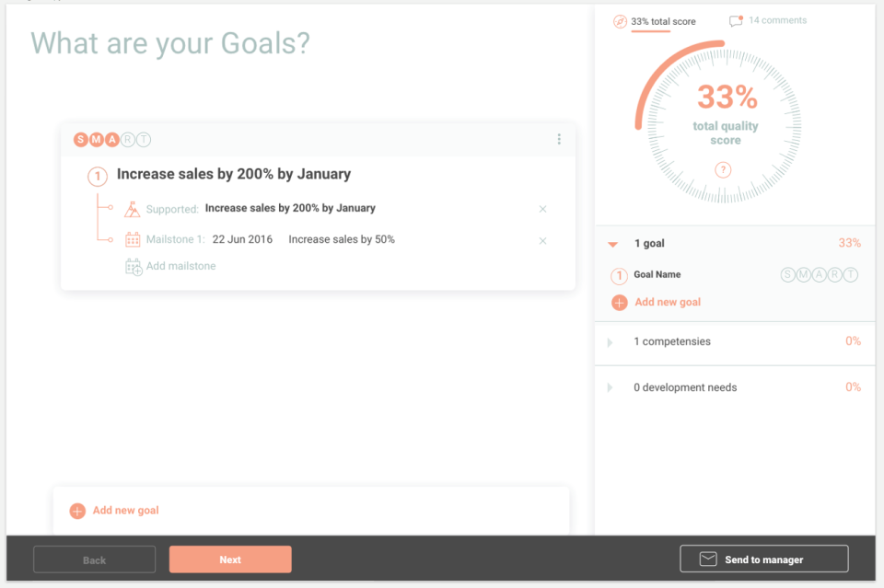The width and height of the screenshot is (884, 588).
Task: Remove the Mailstone 1 row
Action: 542,240
